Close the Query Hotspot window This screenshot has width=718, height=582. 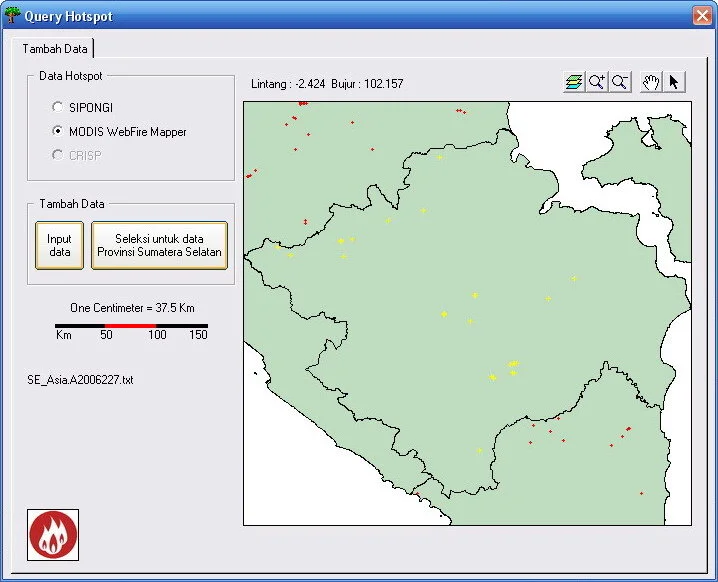(701, 16)
